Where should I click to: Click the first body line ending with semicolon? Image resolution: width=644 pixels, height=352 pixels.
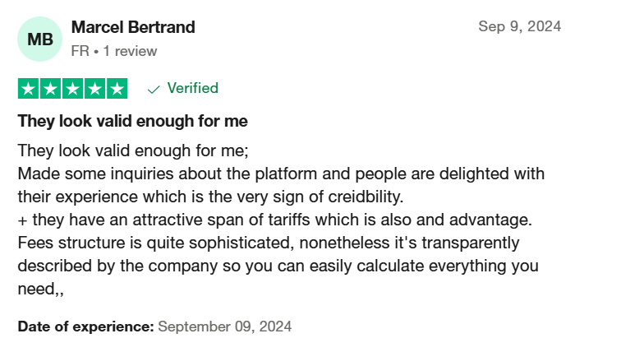pos(133,151)
